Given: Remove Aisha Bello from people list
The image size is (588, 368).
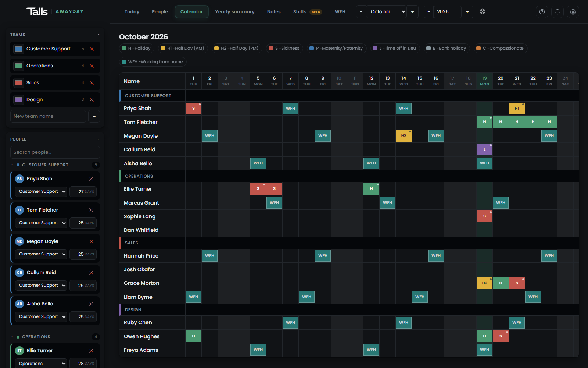Looking at the screenshot, I should pos(92,304).
